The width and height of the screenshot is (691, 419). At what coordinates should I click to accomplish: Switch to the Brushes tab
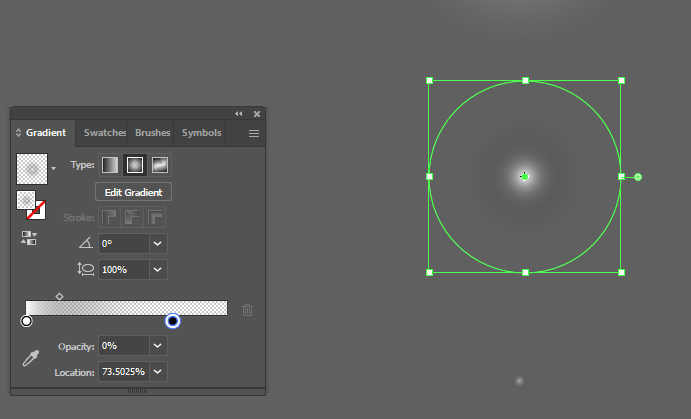152,133
